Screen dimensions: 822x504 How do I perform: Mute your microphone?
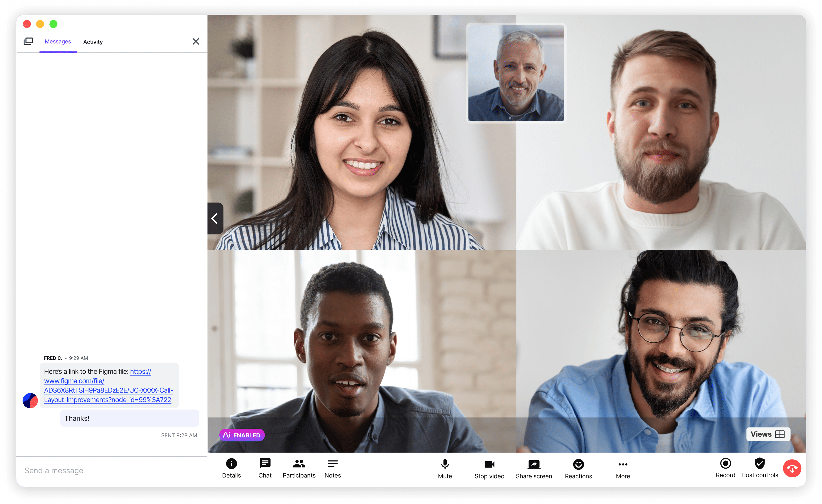point(445,468)
